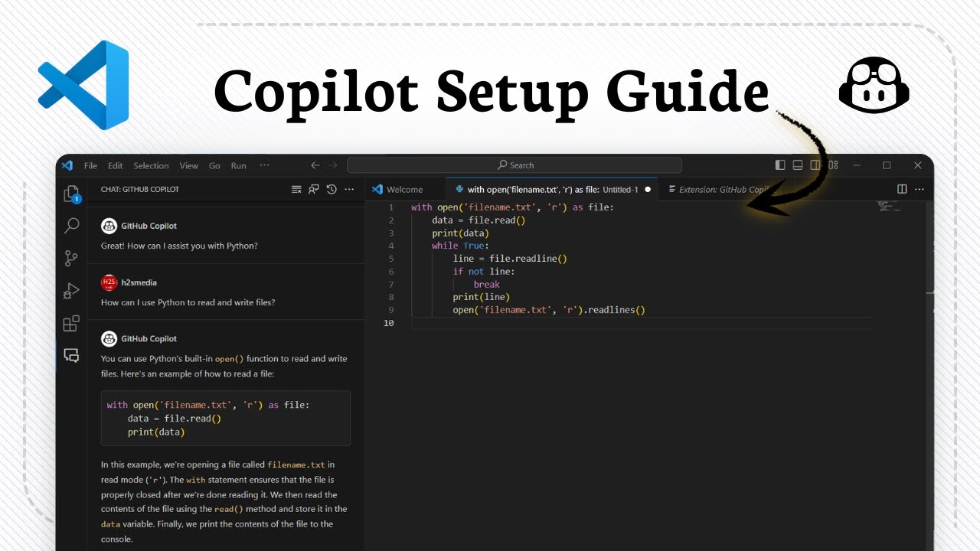Image resolution: width=980 pixels, height=551 pixels.
Task: Open the File menu
Action: 90,165
